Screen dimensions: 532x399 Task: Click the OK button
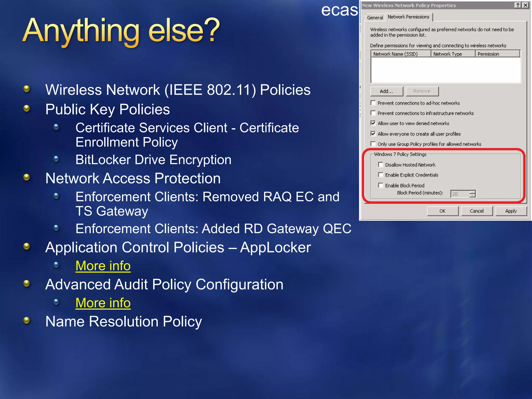click(x=443, y=211)
